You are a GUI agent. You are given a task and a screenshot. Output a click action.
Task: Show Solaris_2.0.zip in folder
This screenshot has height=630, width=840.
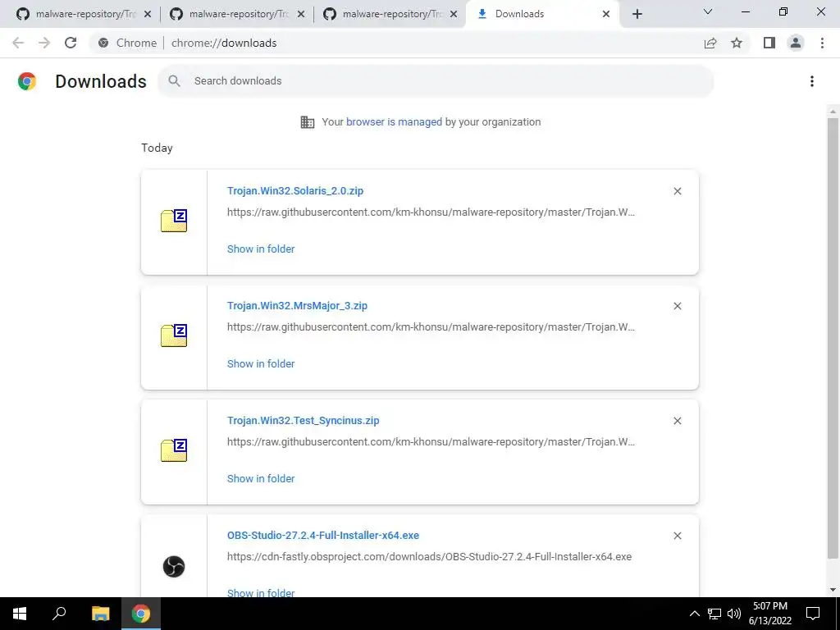pyautogui.click(x=261, y=249)
